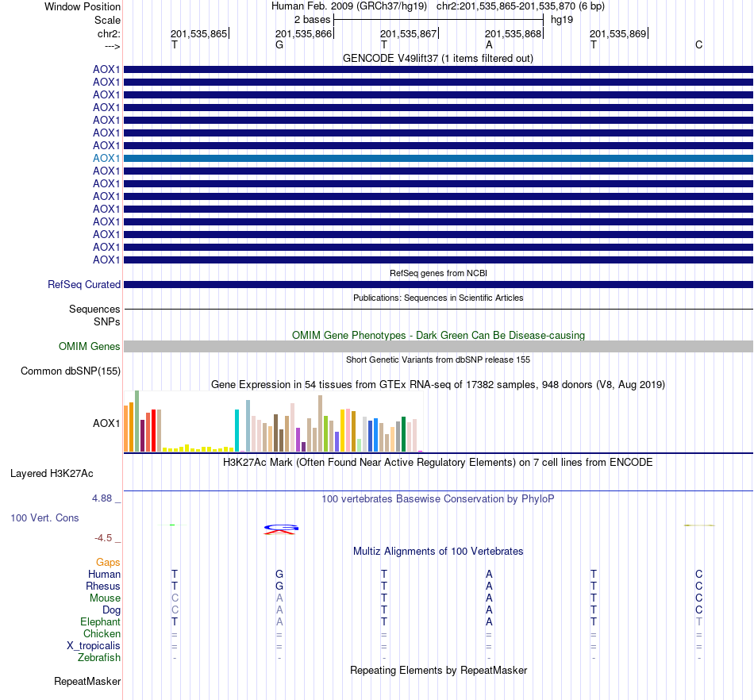Choose the Zebrafish species row label
Image resolution: width=754 pixels, height=700 pixels.
point(99,657)
